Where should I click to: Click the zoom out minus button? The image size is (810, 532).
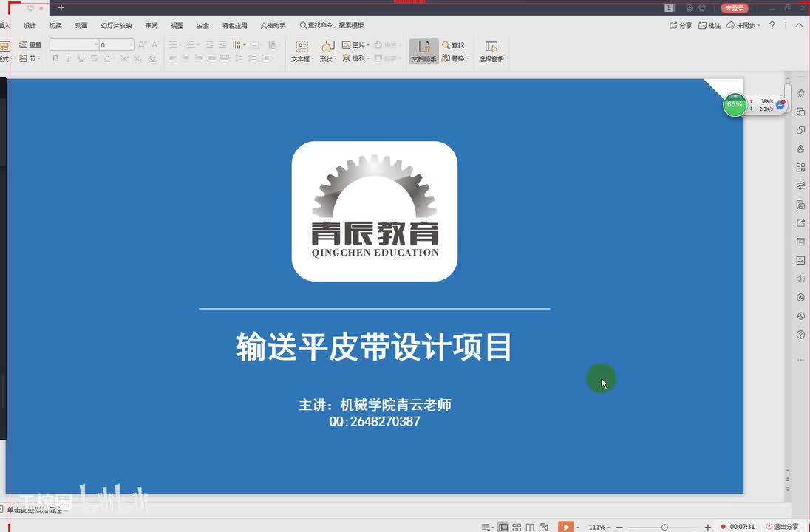pos(619,527)
